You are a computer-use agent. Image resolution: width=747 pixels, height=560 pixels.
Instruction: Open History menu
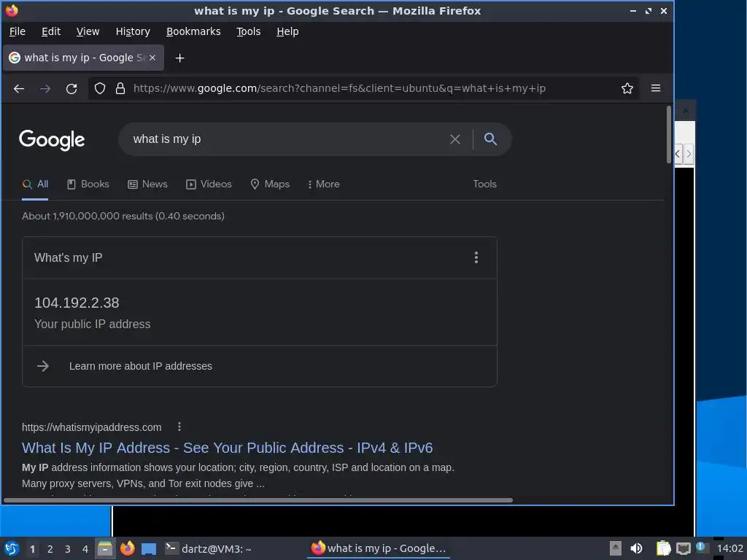click(x=133, y=31)
